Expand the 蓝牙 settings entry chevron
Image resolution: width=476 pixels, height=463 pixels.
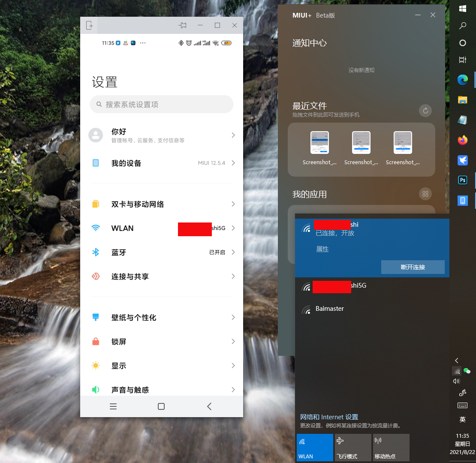[233, 252]
